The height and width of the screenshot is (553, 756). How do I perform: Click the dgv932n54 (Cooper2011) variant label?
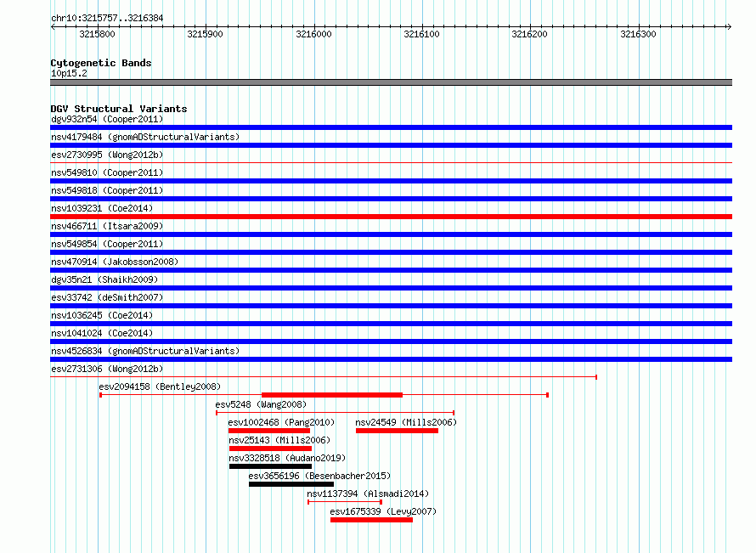point(107,119)
